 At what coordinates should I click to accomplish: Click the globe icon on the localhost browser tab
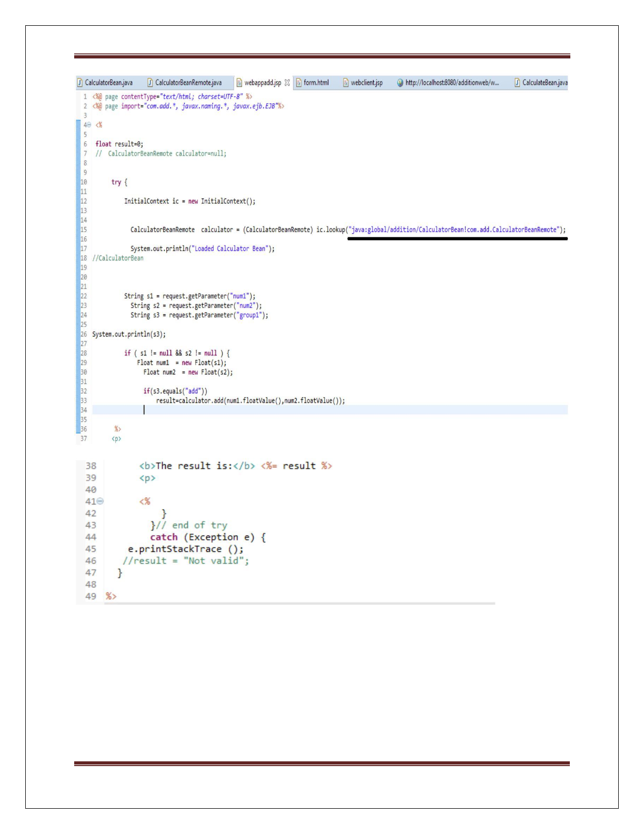[400, 83]
